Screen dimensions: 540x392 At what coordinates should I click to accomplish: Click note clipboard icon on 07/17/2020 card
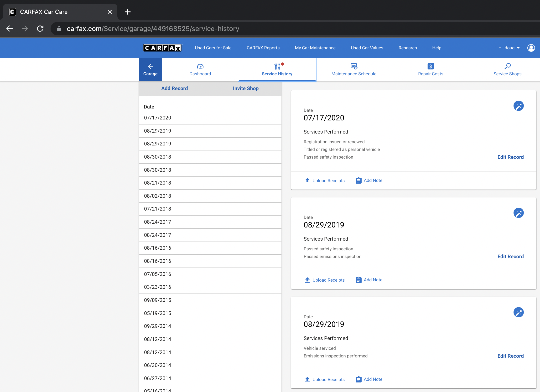tap(358, 181)
